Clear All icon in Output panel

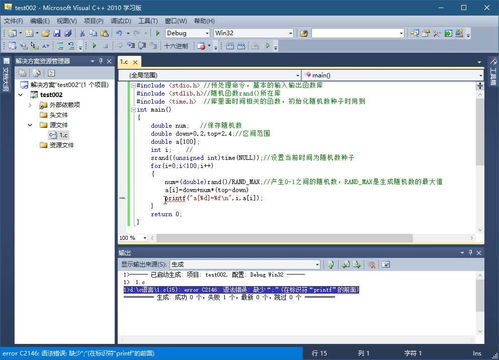[372, 265]
